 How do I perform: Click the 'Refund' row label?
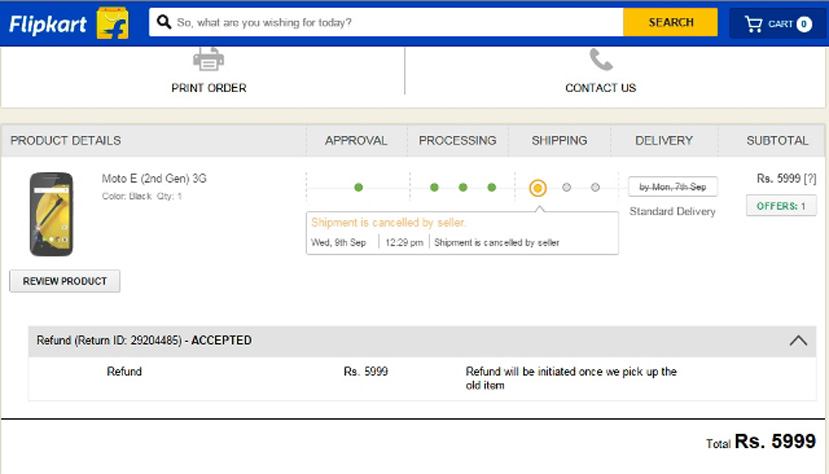coord(124,371)
